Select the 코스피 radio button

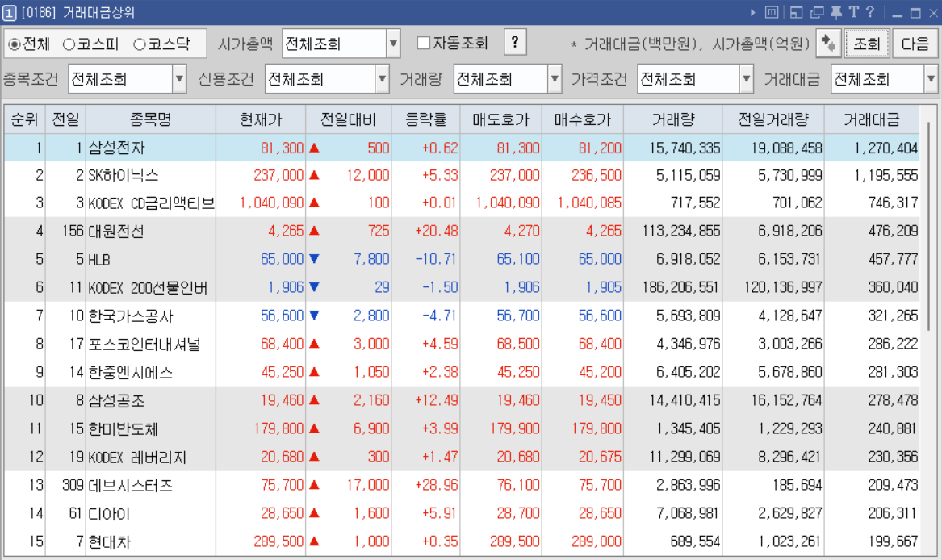tap(69, 44)
